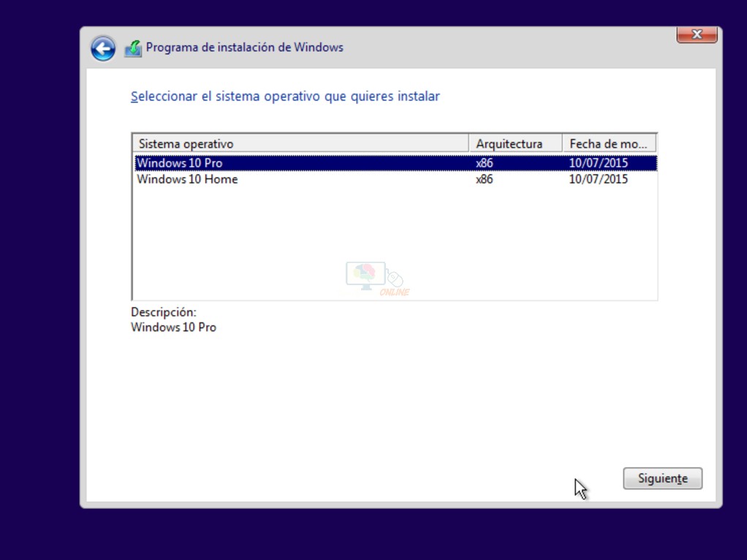Go back using the blue arrow button

point(103,48)
